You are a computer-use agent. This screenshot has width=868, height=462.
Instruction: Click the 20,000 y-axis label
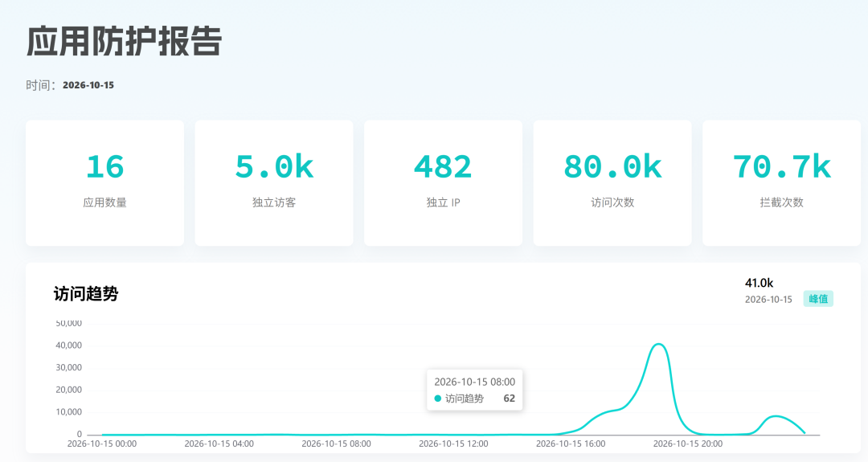pyautogui.click(x=68, y=390)
